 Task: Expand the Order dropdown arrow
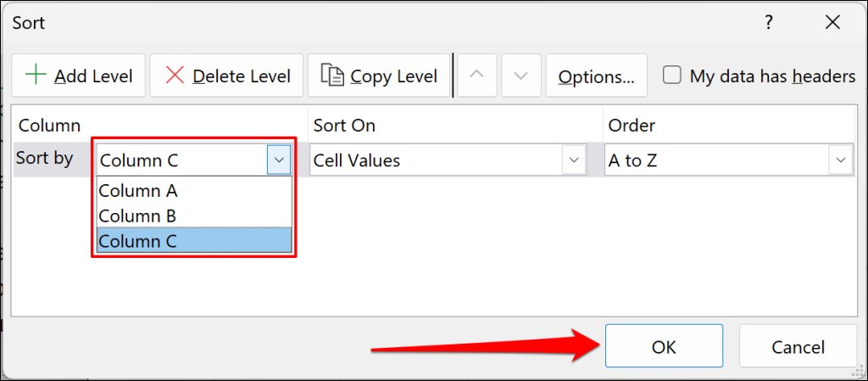[841, 160]
